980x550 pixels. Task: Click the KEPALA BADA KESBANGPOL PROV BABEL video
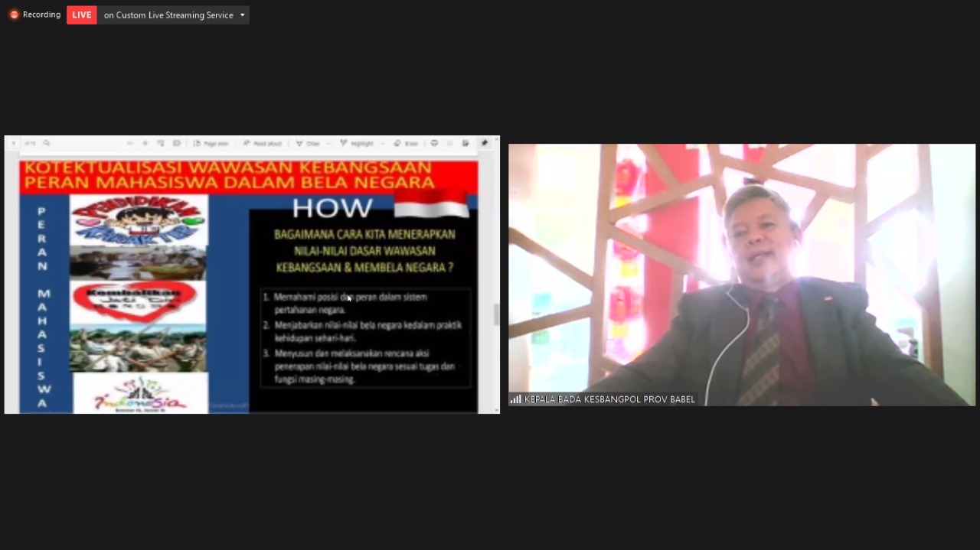(x=741, y=275)
